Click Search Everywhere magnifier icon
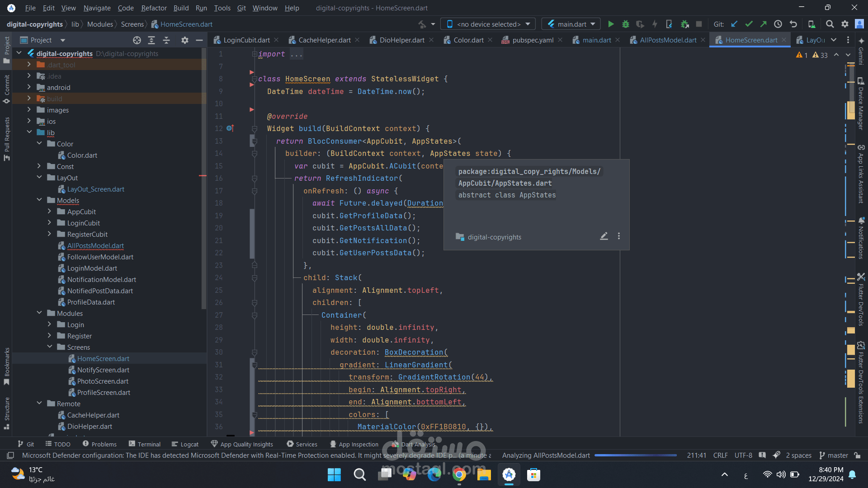The height and width of the screenshot is (488, 868). 830,24
